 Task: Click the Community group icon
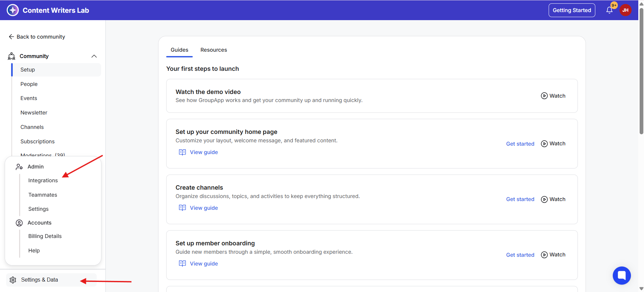[x=11, y=56]
